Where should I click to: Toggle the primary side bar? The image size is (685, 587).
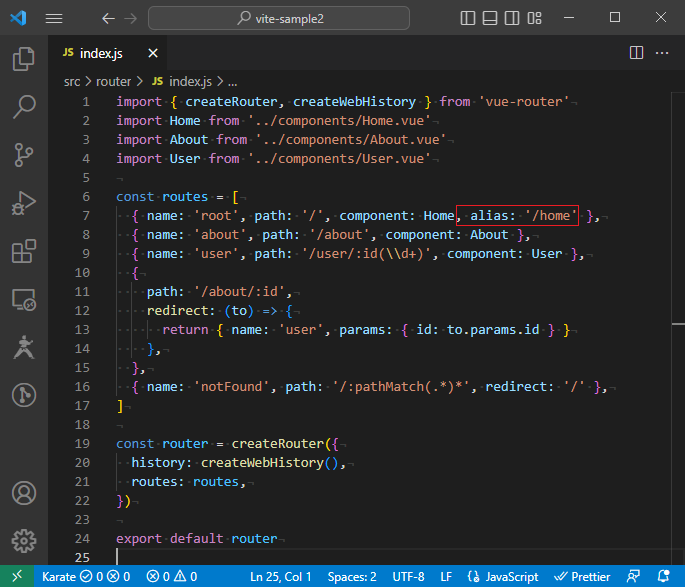(x=468, y=18)
